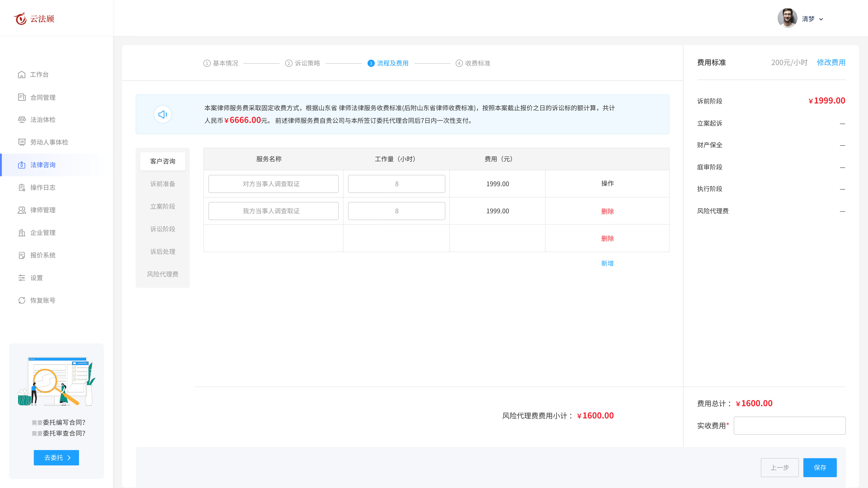This screenshot has width=868, height=488.
Task: Open 工作台 menu item
Action: pos(39,74)
